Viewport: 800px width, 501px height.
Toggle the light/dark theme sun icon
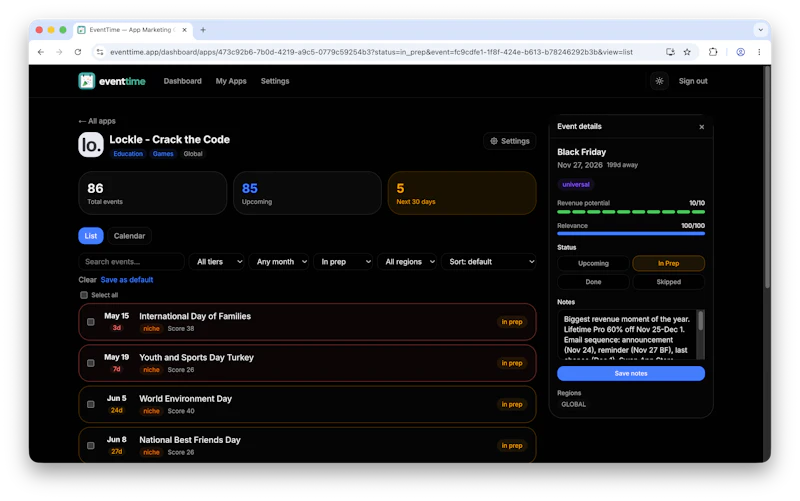659,81
